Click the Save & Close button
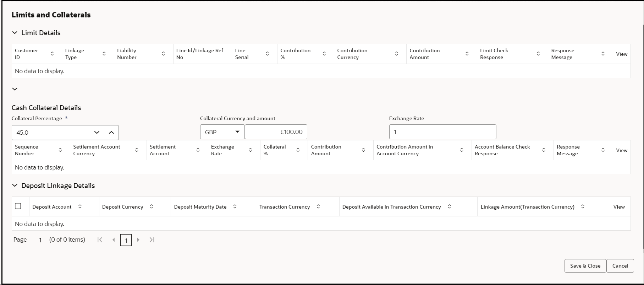This screenshot has width=644, height=285. 585,266
